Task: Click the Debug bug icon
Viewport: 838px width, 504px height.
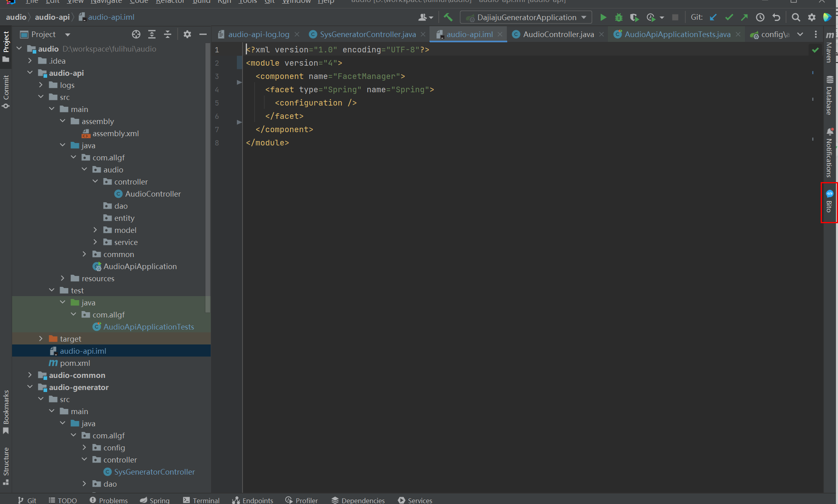Action: pyautogui.click(x=618, y=17)
